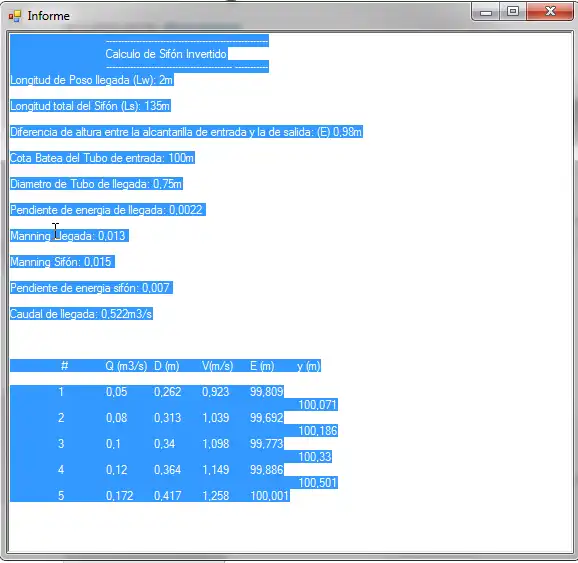The image size is (578, 563).
Task: Minimize the Informe window
Action: pyautogui.click(x=485, y=12)
